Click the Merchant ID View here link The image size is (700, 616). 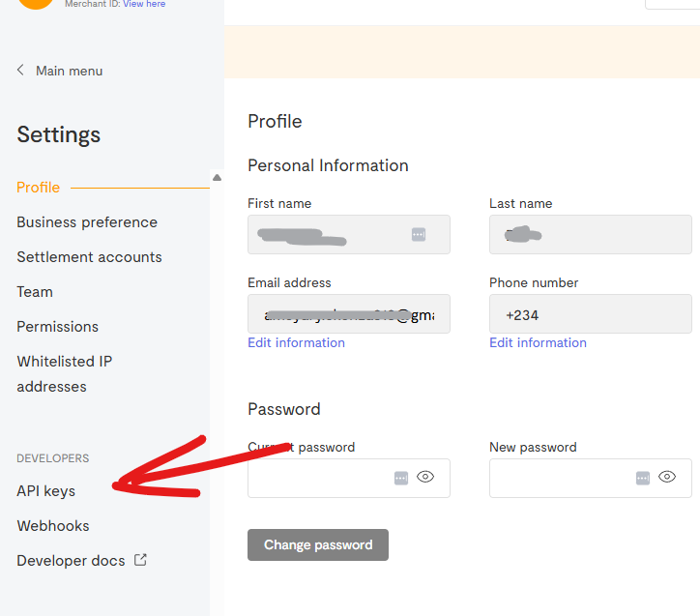click(144, 4)
